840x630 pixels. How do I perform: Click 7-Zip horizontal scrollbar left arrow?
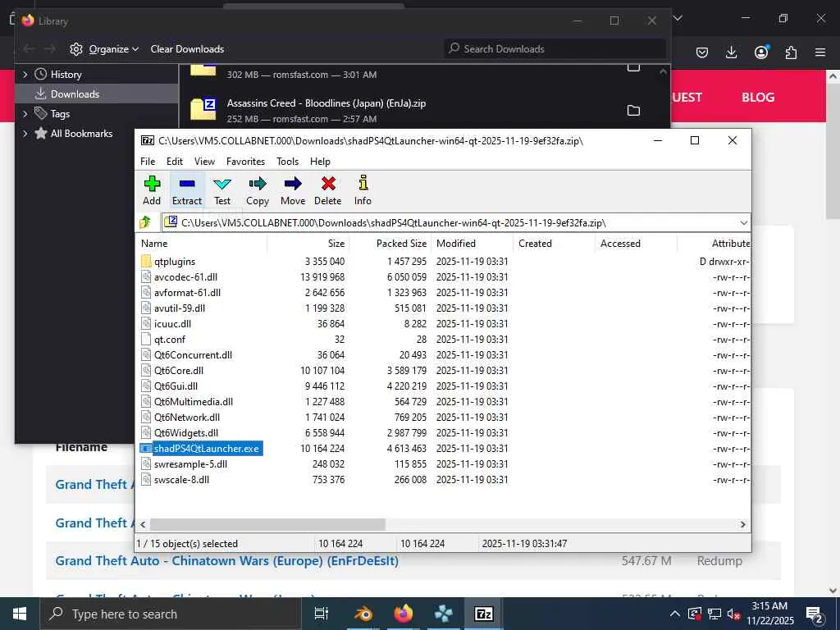tap(143, 524)
